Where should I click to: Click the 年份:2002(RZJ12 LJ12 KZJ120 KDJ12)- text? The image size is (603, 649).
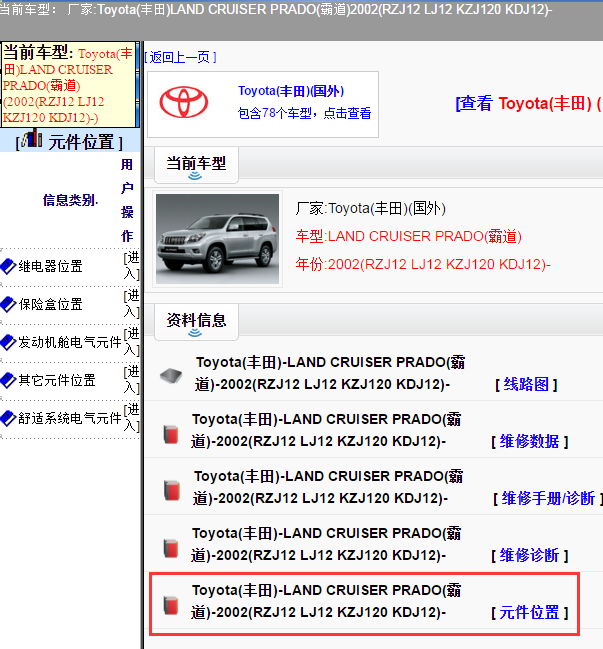pyautogui.click(x=423, y=264)
